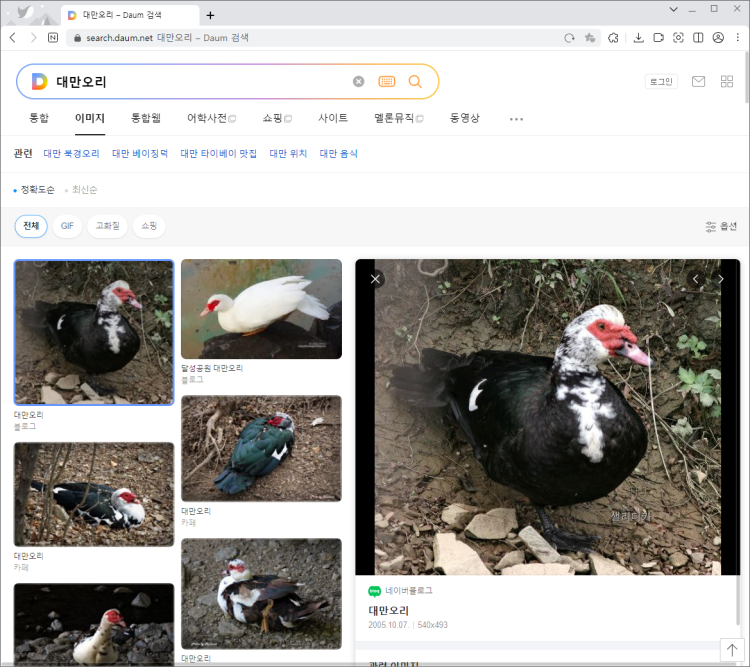Screen dimensions: 750x667
Task: Open the browser extensions puzzle icon
Action: (x=613, y=38)
